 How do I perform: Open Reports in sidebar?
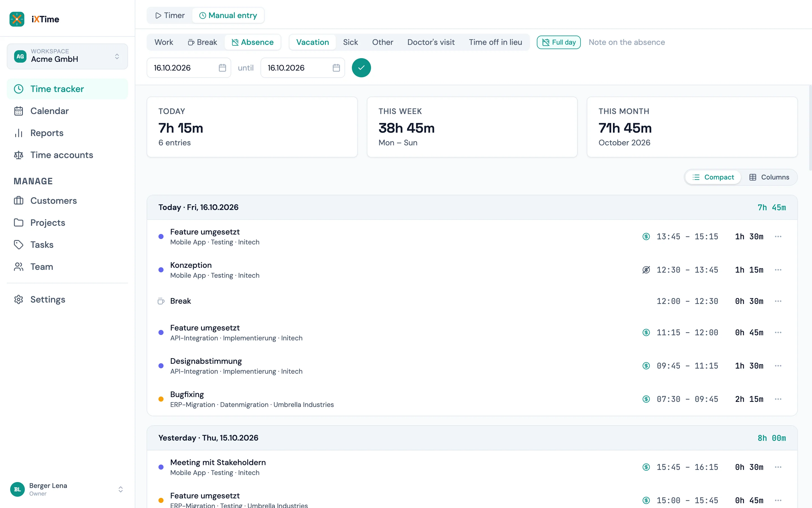pyautogui.click(x=67, y=133)
